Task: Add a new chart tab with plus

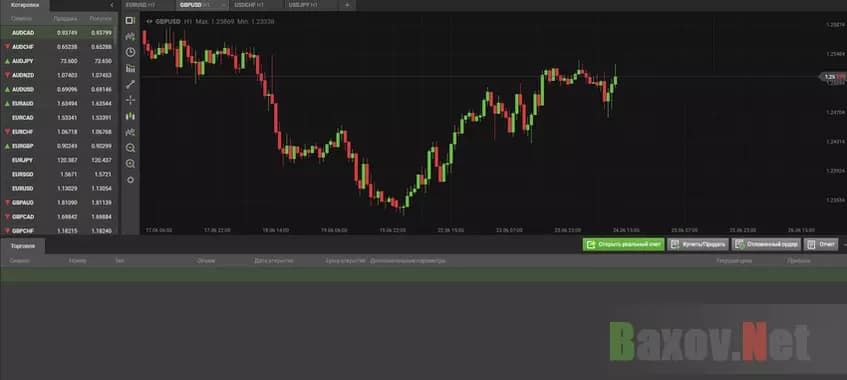Action: pos(347,5)
